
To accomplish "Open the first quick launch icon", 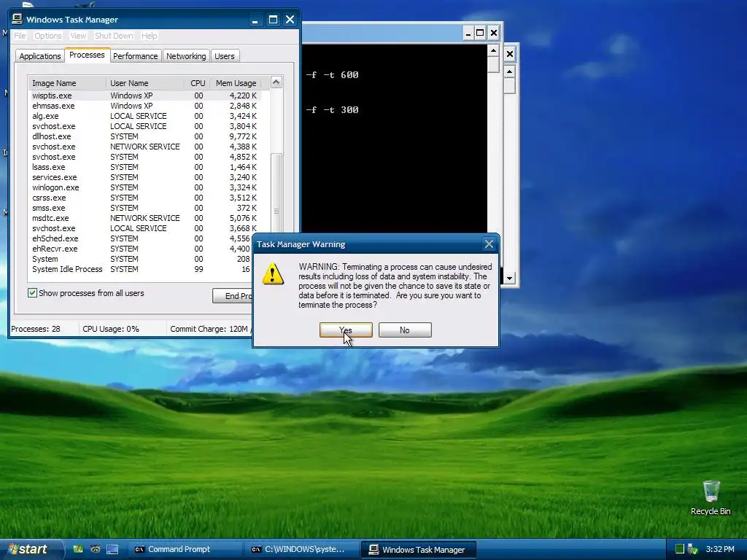I will click(78, 549).
